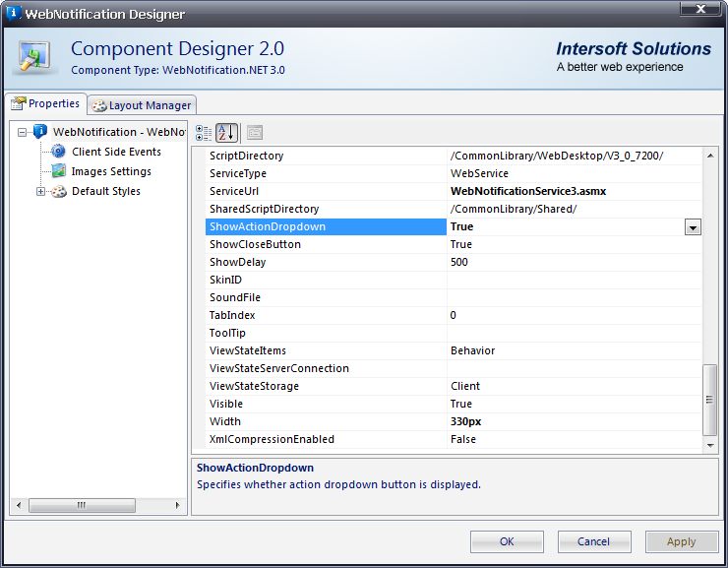The image size is (728, 568).
Task: Click the Property Pages toolbar icon
Action: click(255, 133)
